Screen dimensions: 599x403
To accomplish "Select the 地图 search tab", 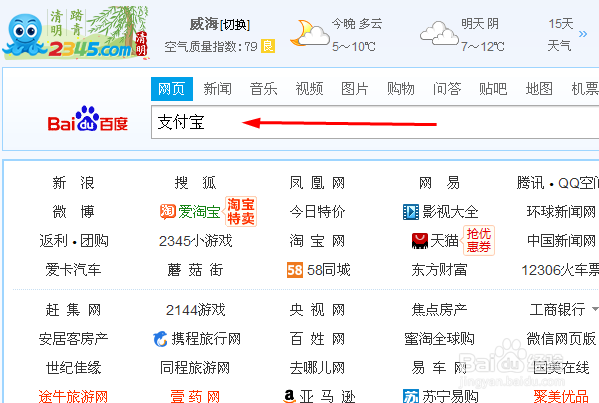I will point(539,89).
